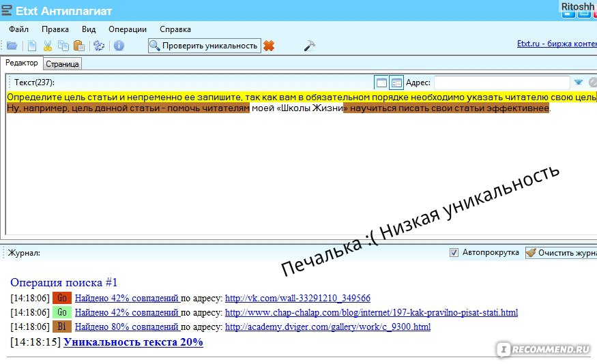The width and height of the screenshot is (597, 364).
Task: Click the copy icon in the toolbar
Action: 63,46
